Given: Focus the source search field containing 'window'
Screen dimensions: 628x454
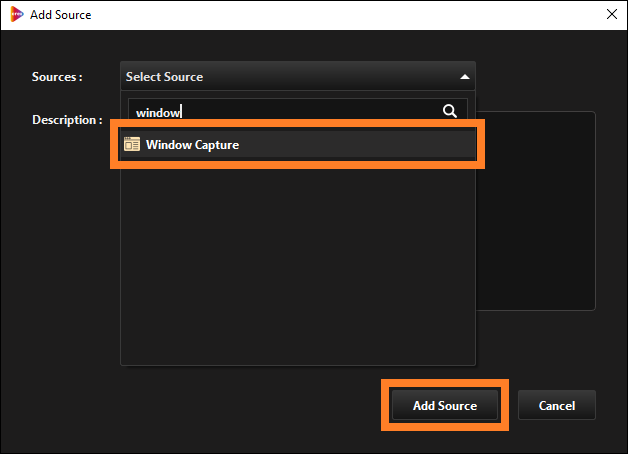Looking at the screenshot, I should coord(298,111).
